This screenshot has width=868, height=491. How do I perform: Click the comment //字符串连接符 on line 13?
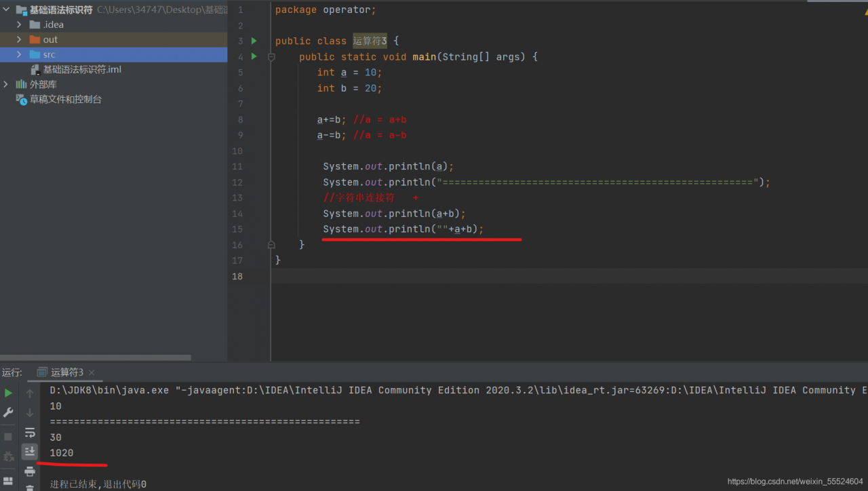pos(359,198)
